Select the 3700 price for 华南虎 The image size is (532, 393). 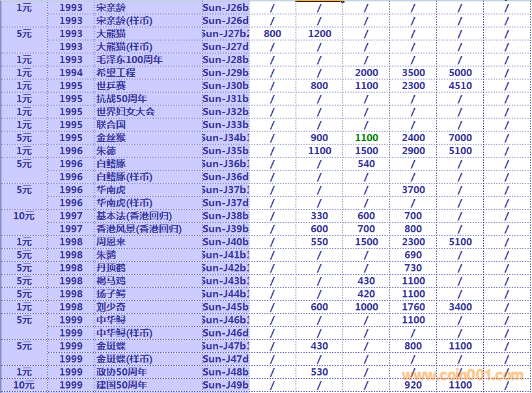tap(413, 190)
